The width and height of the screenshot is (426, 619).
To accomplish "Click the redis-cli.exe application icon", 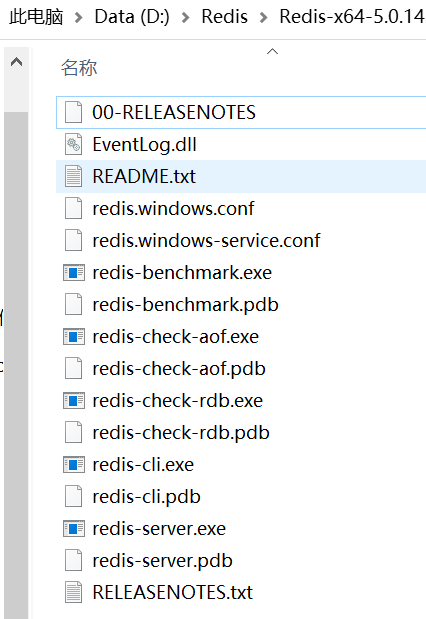I will [x=74, y=464].
